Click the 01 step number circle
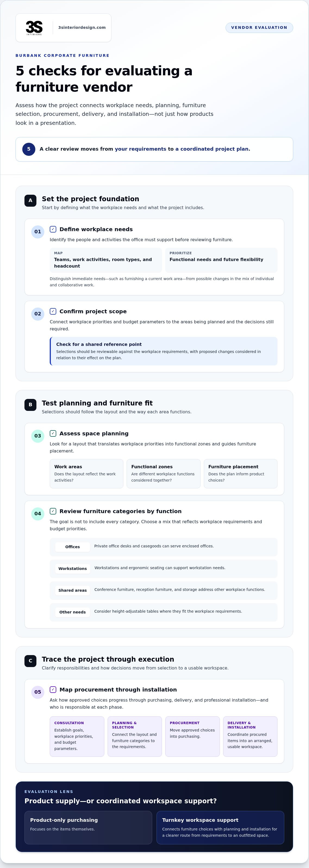 coord(38,232)
